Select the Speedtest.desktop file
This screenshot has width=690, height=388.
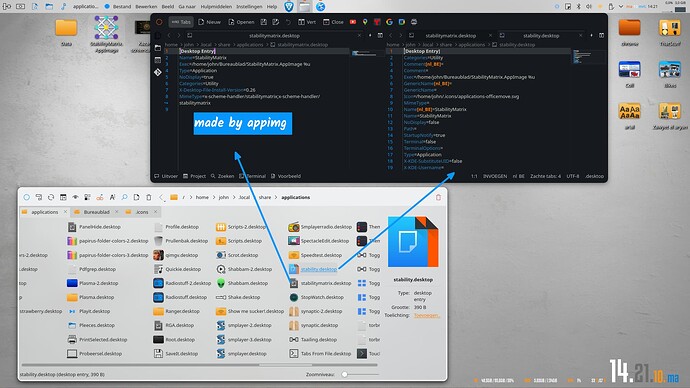(316, 255)
